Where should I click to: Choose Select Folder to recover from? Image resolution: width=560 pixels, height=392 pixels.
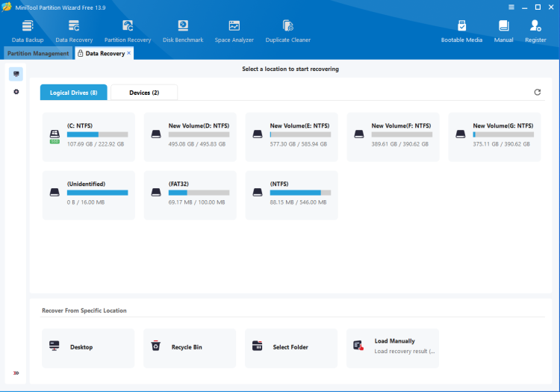click(291, 348)
